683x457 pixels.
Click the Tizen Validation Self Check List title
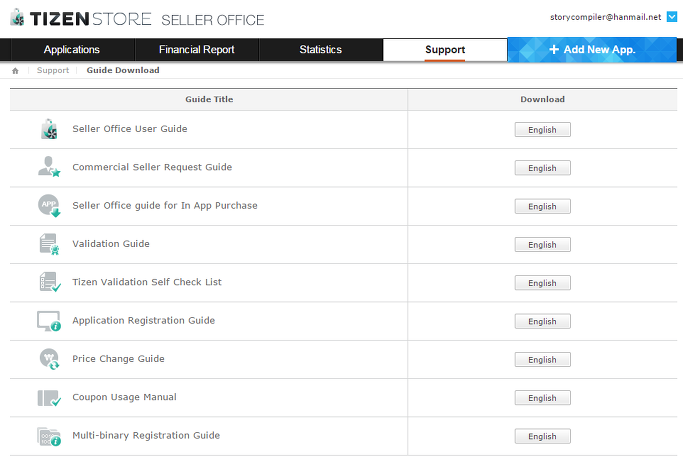coord(147,282)
